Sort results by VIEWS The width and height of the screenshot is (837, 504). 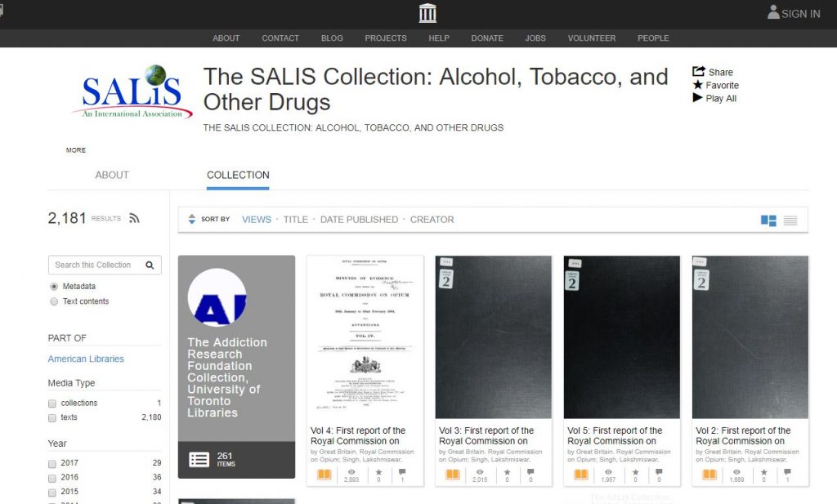tap(257, 220)
